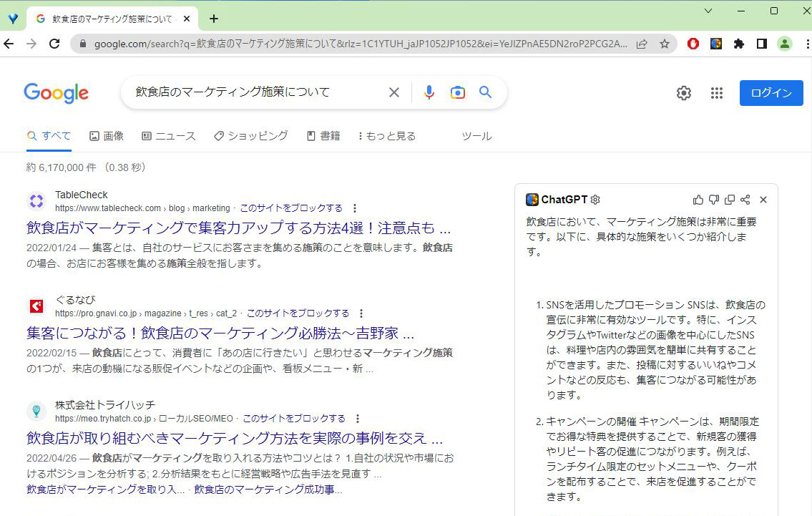The height and width of the screenshot is (516, 812).
Task: Switch to the 画像 tab
Action: 107,136
